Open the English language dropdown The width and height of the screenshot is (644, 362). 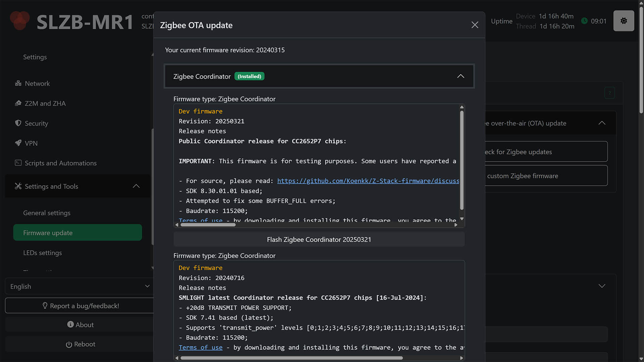[79, 286]
